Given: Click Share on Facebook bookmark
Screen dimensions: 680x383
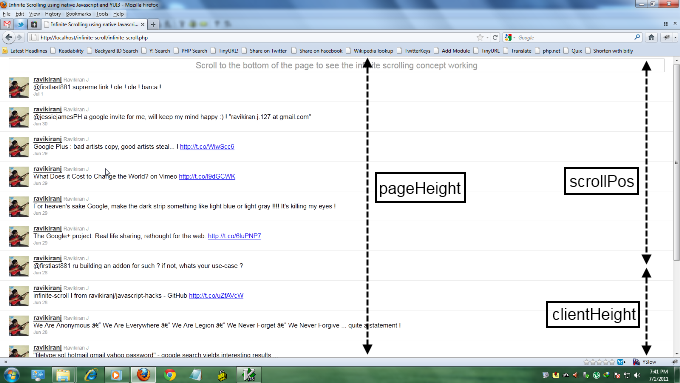Looking at the screenshot, I should pos(317,51).
